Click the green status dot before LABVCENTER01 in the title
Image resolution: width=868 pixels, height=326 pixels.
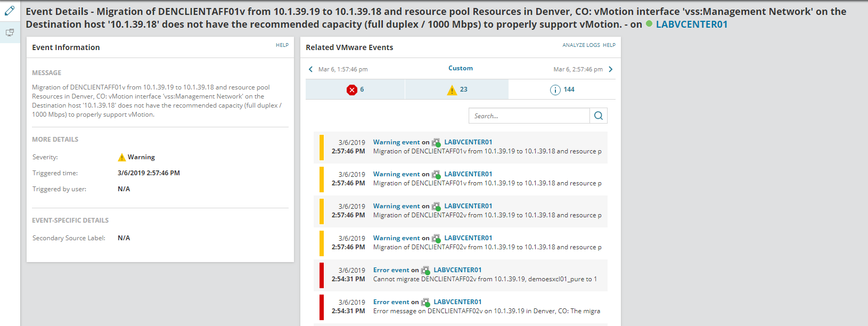649,23
